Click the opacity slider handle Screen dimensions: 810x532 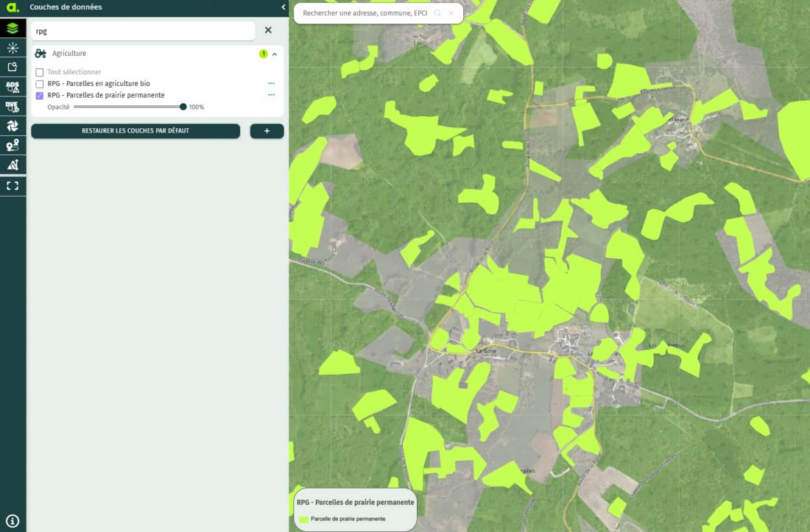click(x=183, y=107)
